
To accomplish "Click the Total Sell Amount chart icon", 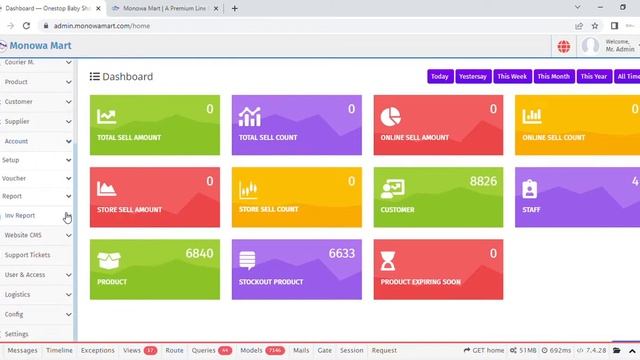I will [107, 117].
